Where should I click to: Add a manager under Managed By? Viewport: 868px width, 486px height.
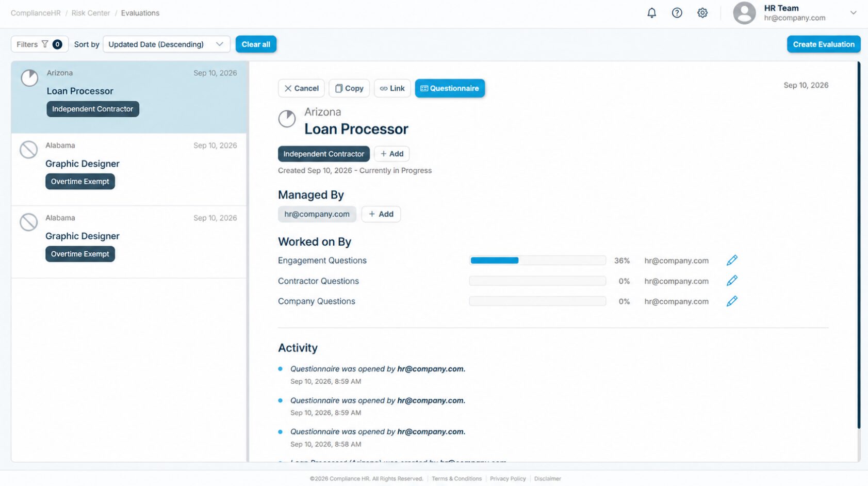pos(381,214)
